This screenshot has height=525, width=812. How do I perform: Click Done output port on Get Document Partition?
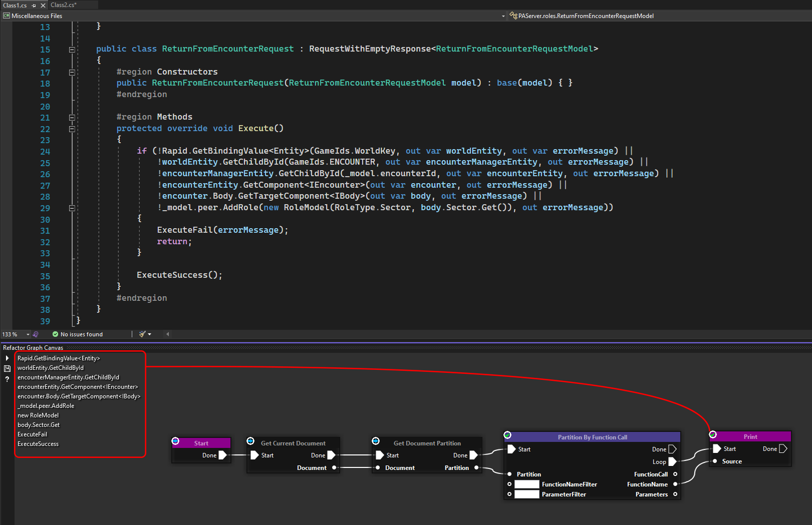(473, 455)
